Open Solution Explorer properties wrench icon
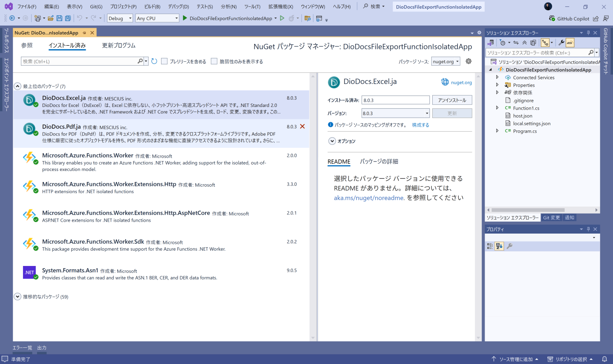 click(561, 43)
